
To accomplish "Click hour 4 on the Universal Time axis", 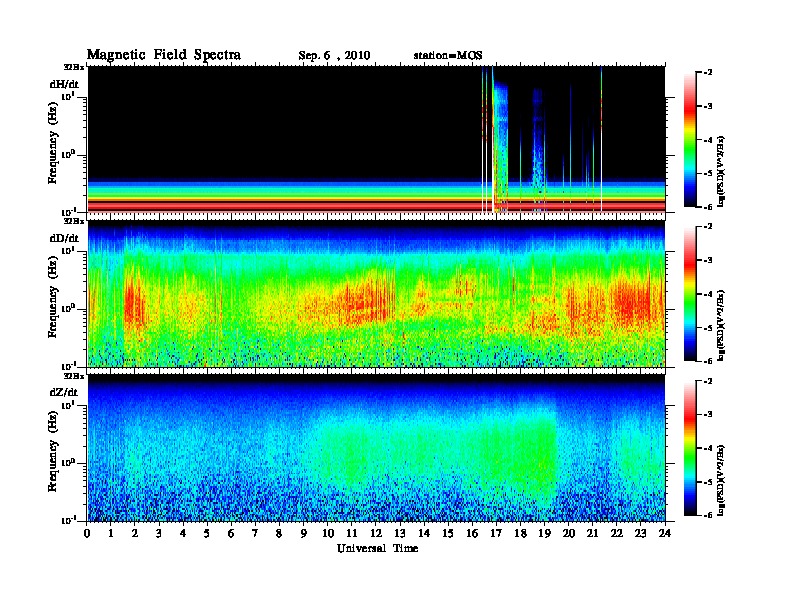I will 183,533.
